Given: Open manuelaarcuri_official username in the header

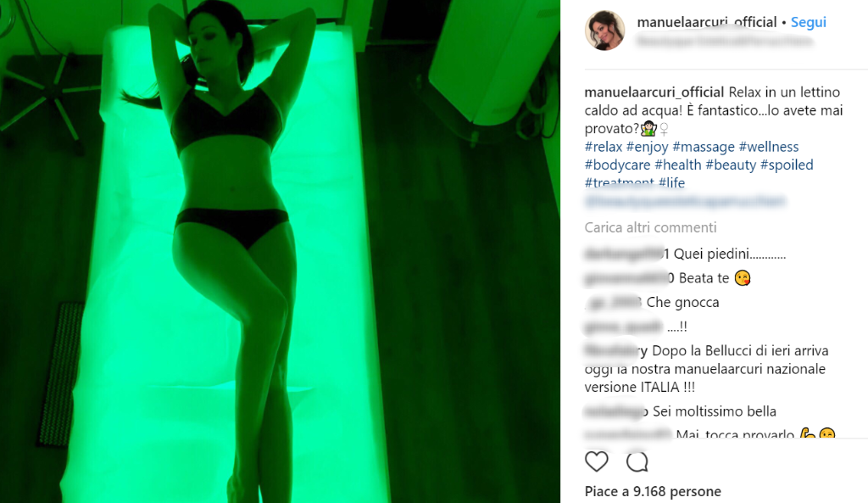Looking at the screenshot, I should click(x=707, y=22).
